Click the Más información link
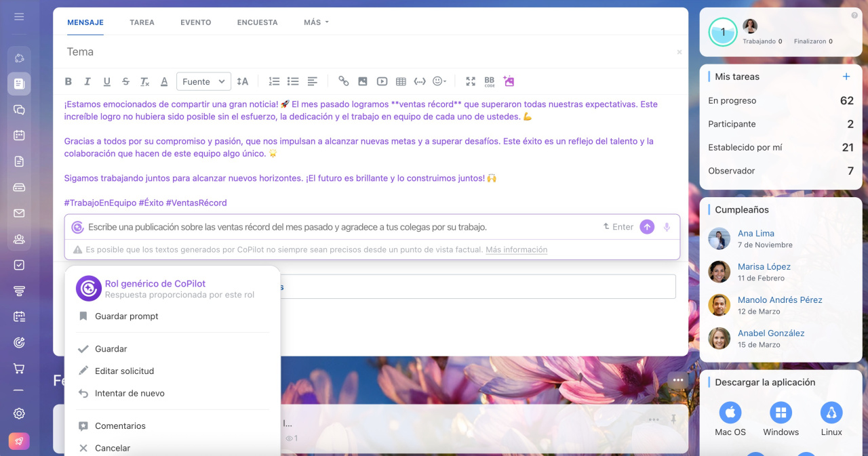Image resolution: width=868 pixels, height=456 pixels. pos(516,250)
